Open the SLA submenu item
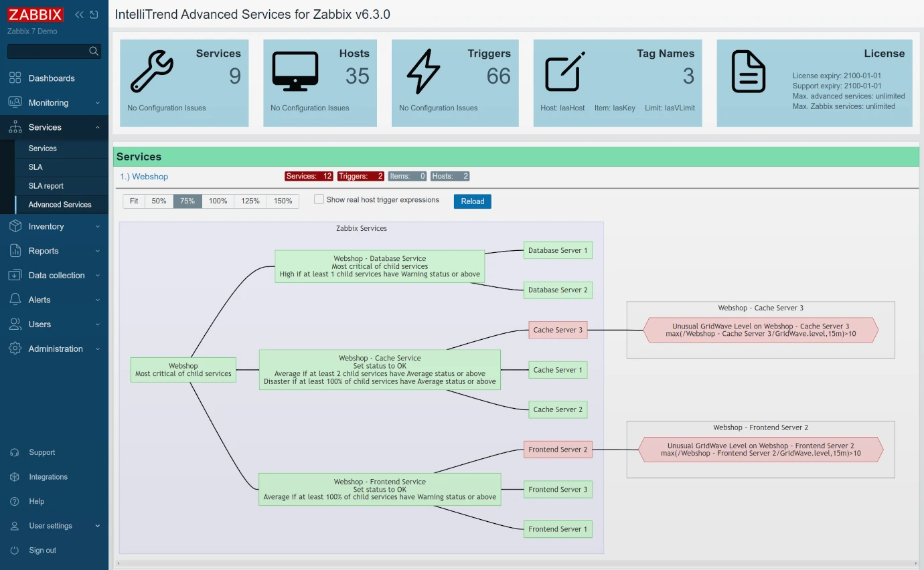This screenshot has height=570, width=924. tap(61, 167)
